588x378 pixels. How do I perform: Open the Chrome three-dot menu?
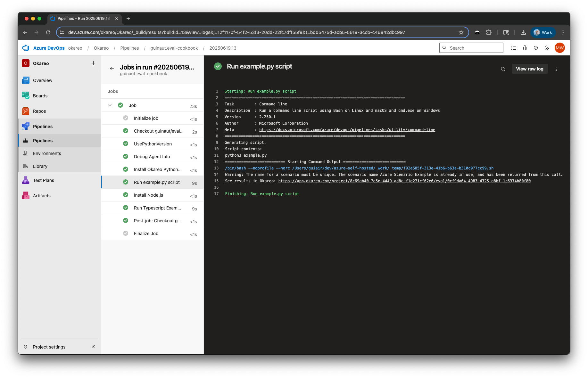click(x=563, y=32)
